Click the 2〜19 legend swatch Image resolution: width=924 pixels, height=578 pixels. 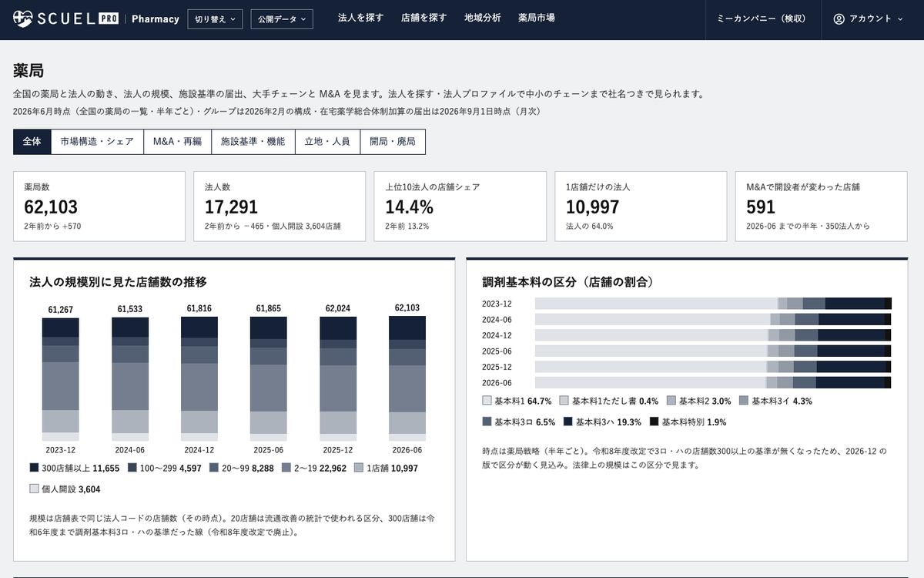[287, 468]
